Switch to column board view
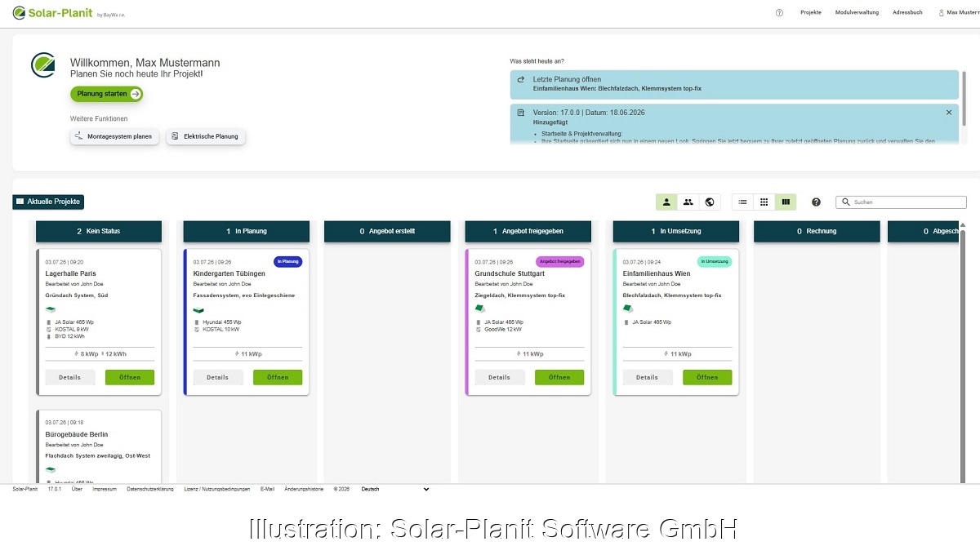Screen dimensions: 980x555 coord(786,202)
